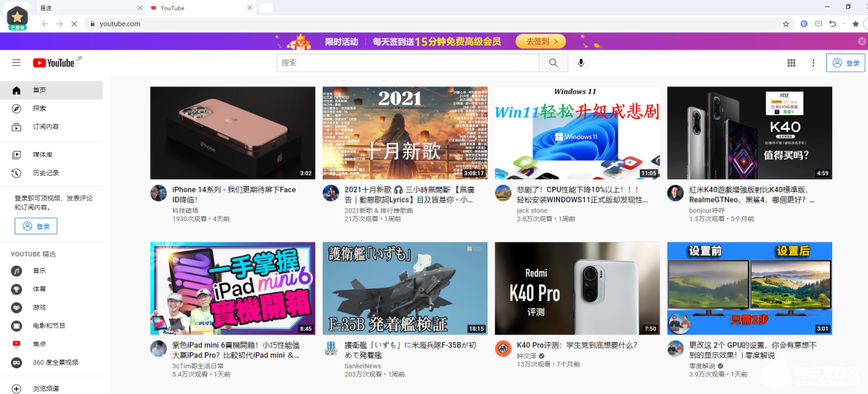
Task: Expand the small arrow beside the undo icon
Action: pos(844,24)
